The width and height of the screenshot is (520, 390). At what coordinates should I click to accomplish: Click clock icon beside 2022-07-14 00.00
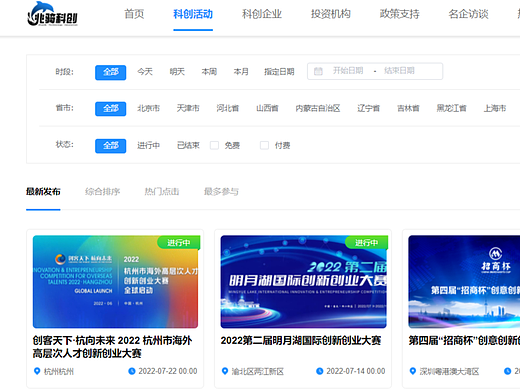click(320, 371)
